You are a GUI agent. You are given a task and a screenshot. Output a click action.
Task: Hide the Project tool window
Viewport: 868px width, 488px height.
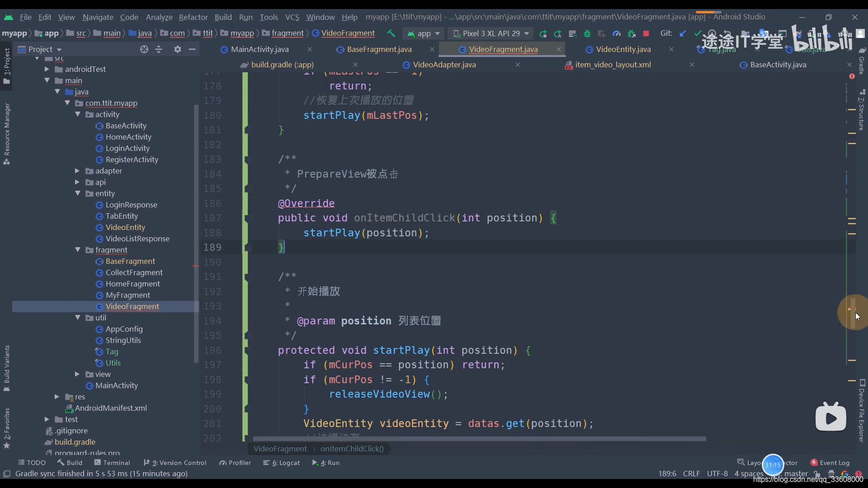(192, 49)
